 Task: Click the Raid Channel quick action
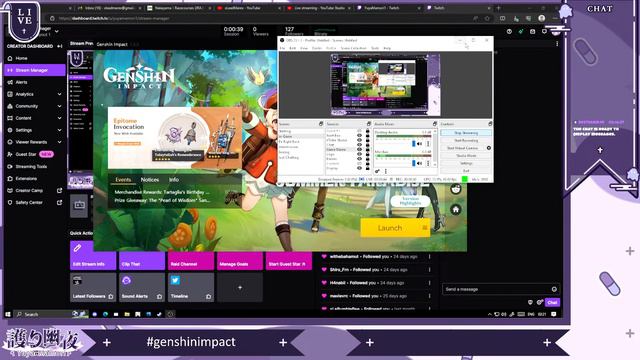coord(191,260)
